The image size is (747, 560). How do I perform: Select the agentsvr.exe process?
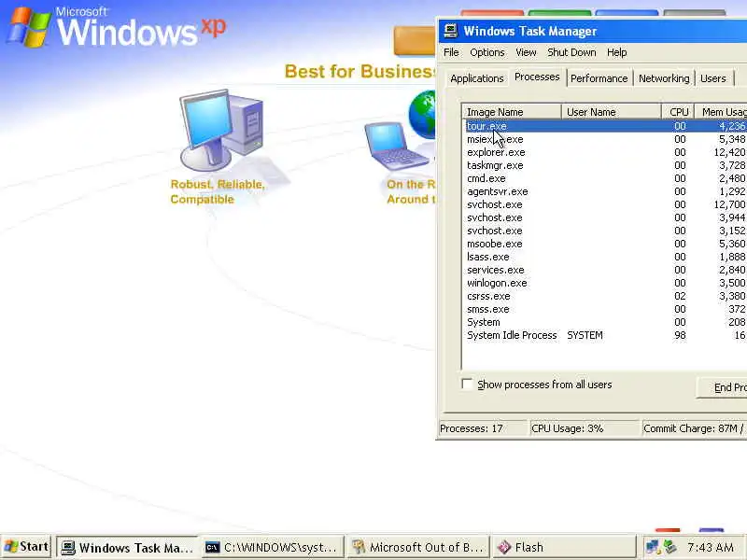606,191
